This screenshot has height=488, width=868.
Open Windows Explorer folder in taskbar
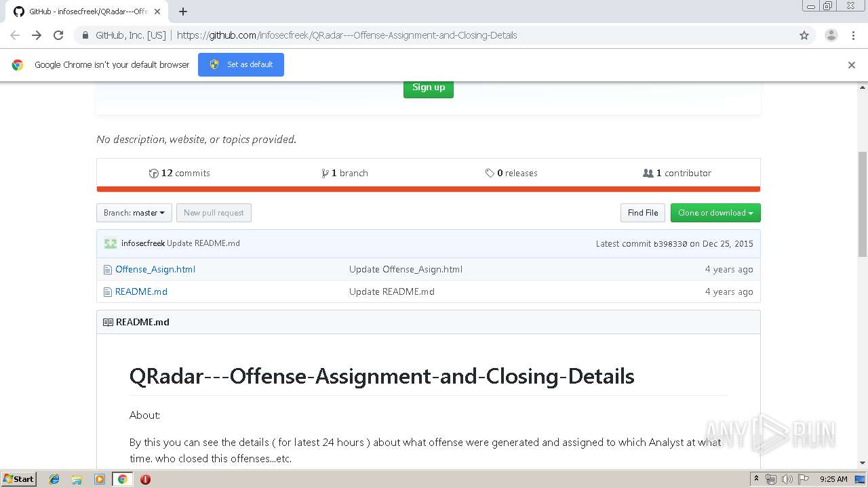77,479
